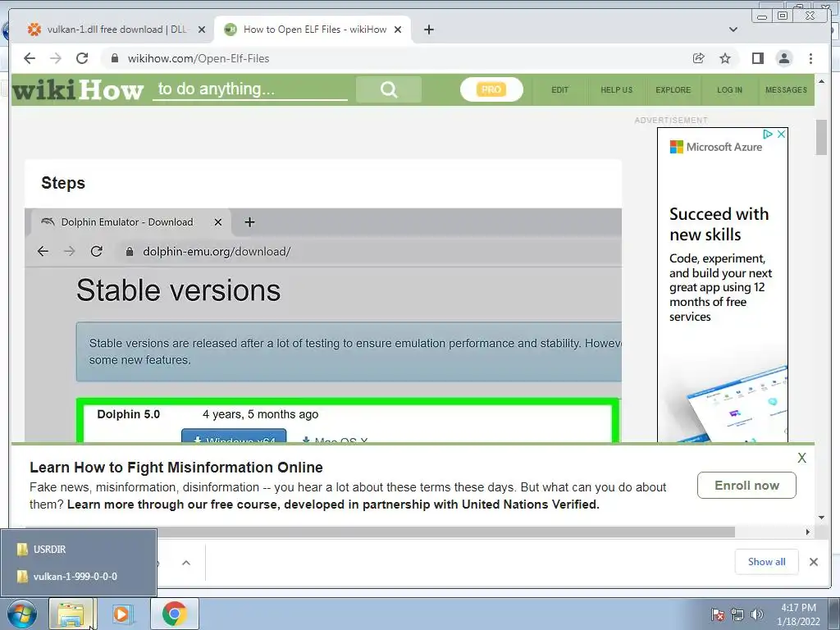Open the EDIT menu item
Viewport: 840px width, 630px height.
click(x=559, y=90)
